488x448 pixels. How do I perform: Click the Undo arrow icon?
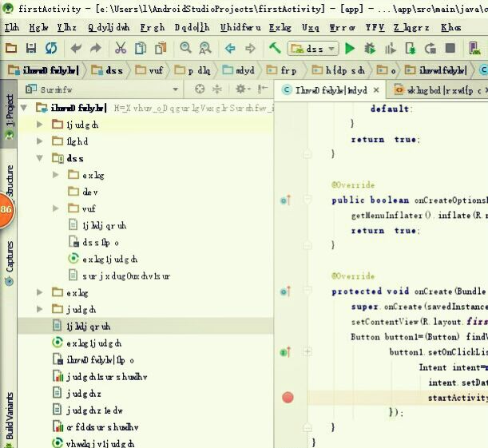click(x=76, y=49)
